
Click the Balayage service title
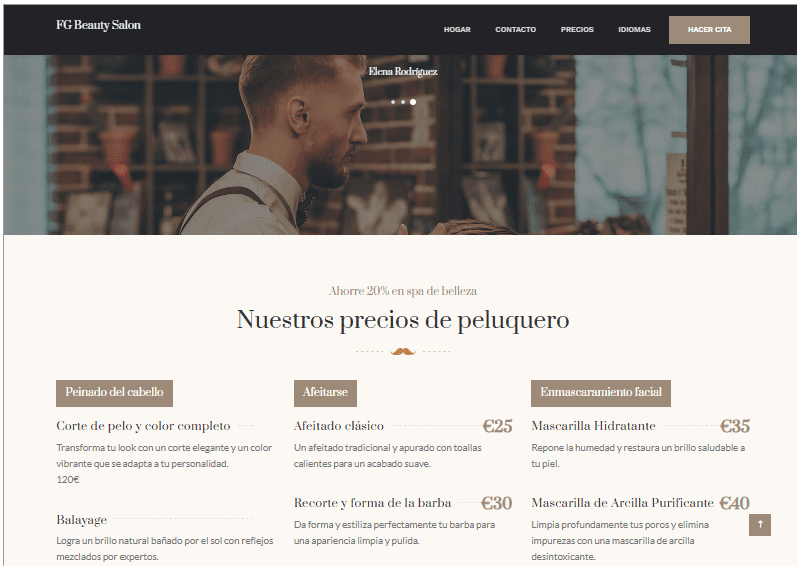click(81, 520)
